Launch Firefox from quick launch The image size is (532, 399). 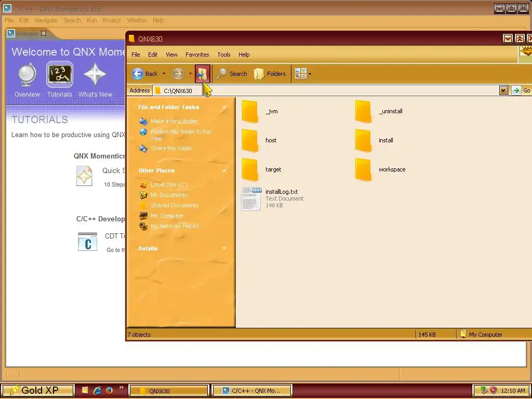(x=109, y=391)
